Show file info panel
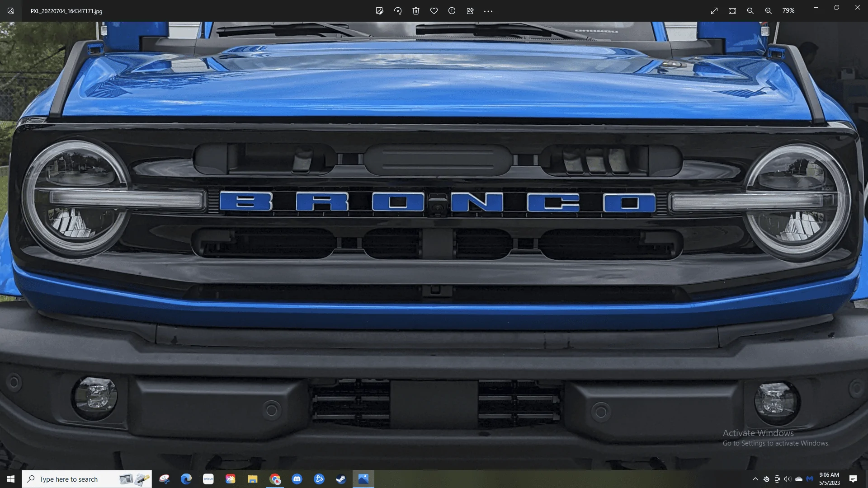 click(x=452, y=11)
